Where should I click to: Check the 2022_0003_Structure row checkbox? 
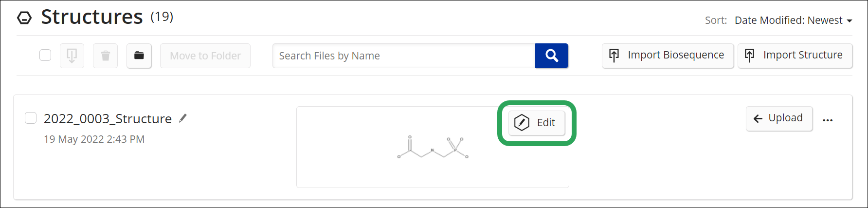pos(31,118)
